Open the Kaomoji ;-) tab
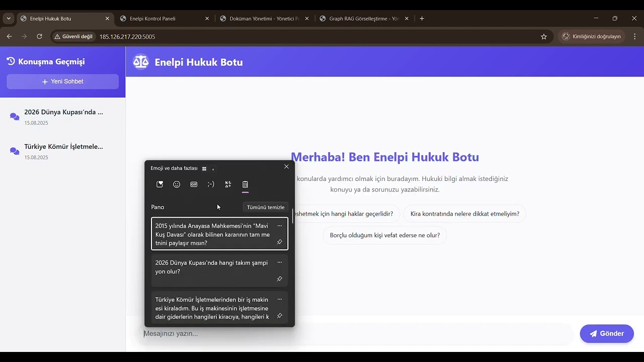Screen dimensions: 644x362 (x=211, y=185)
